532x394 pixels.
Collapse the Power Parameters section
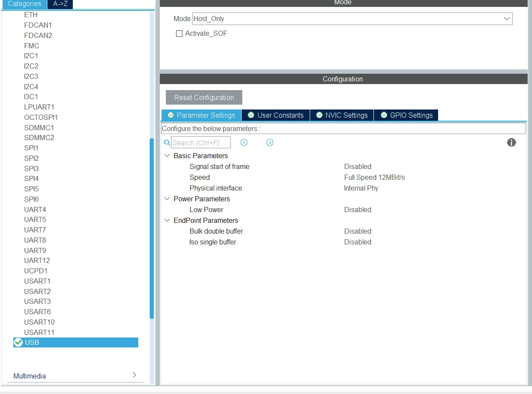point(167,199)
